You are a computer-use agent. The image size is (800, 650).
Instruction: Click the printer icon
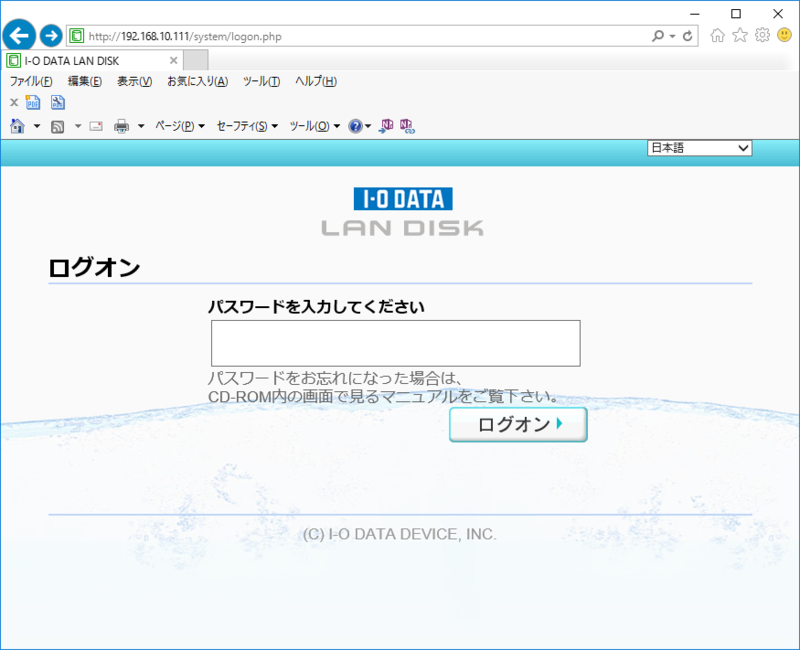[121, 126]
